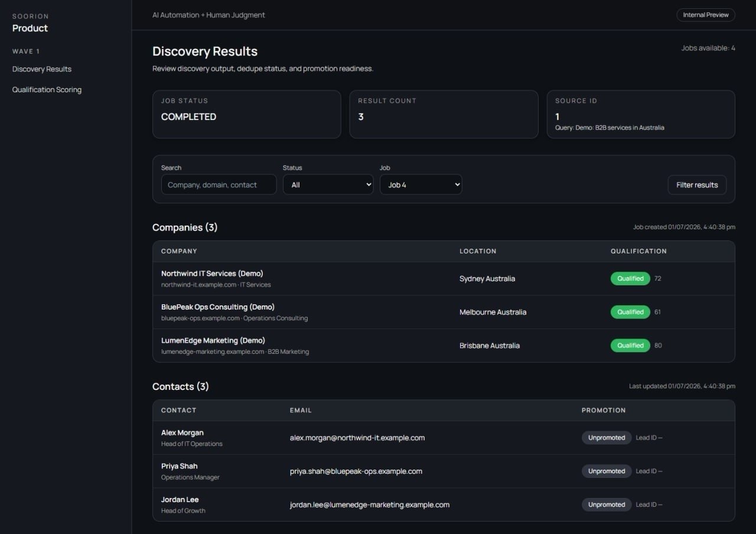The height and width of the screenshot is (534, 756).
Task: Click the priya.shah@bluepeak-ops.example.com email
Action: pos(356,471)
